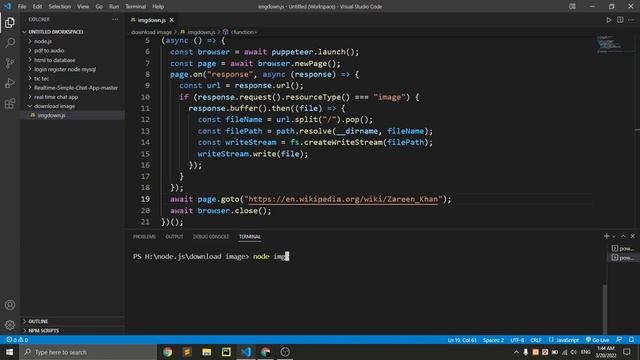The width and height of the screenshot is (640, 360).
Task: Select the imgdown.js file in explorer
Action: tap(51, 116)
